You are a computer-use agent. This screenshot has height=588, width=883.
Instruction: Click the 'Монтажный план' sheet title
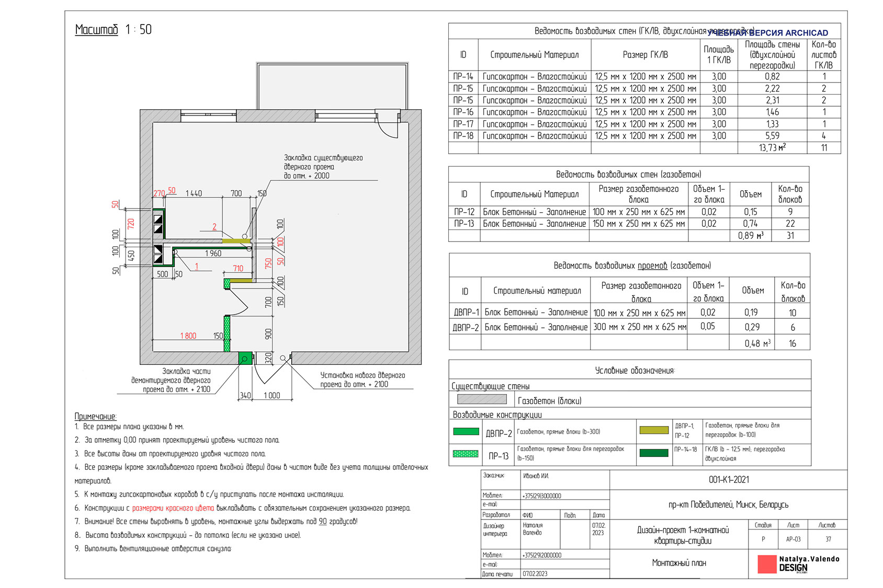pos(678,563)
